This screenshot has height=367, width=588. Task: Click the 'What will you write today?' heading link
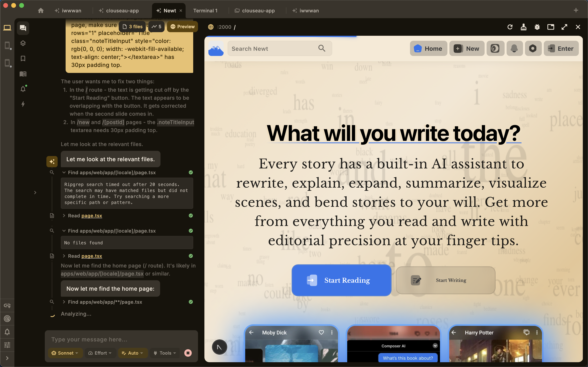pyautogui.click(x=394, y=133)
